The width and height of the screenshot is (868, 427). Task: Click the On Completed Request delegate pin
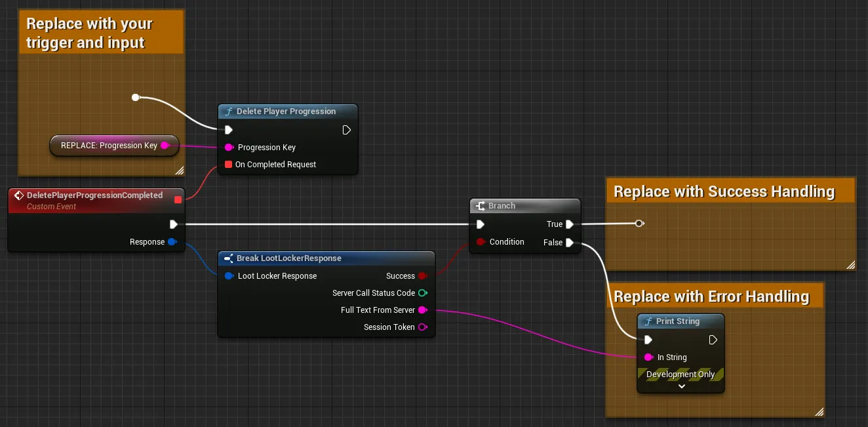(228, 165)
